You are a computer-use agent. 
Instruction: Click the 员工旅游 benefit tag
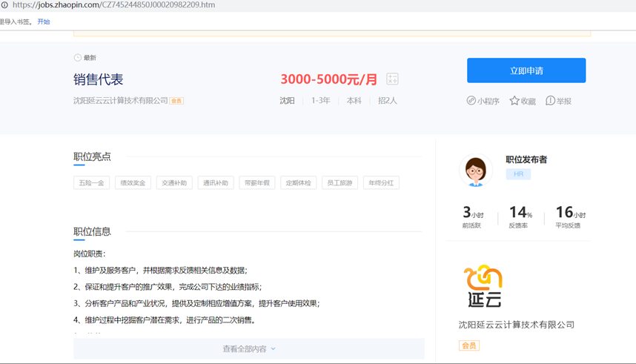339,182
